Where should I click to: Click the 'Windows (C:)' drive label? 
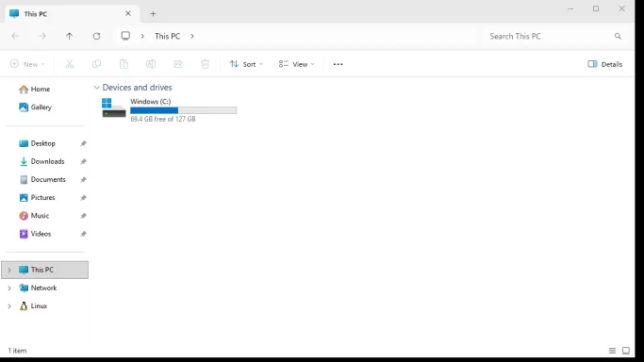(151, 102)
